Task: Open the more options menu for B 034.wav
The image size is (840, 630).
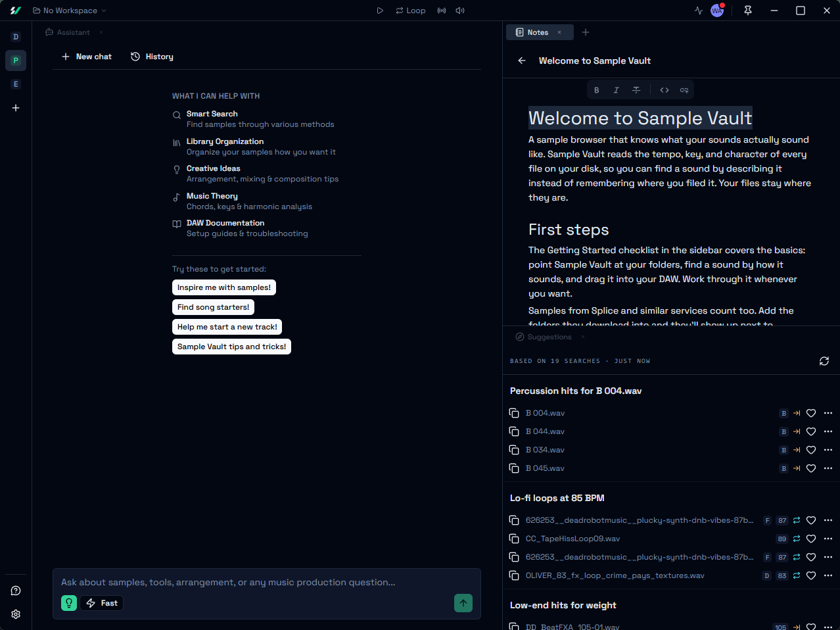Action: click(x=828, y=450)
